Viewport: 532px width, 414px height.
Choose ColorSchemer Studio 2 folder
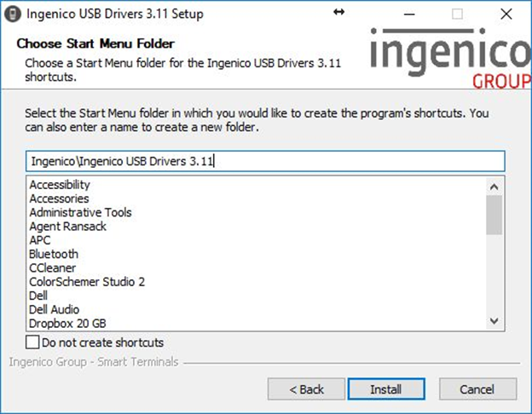pyautogui.click(x=87, y=282)
